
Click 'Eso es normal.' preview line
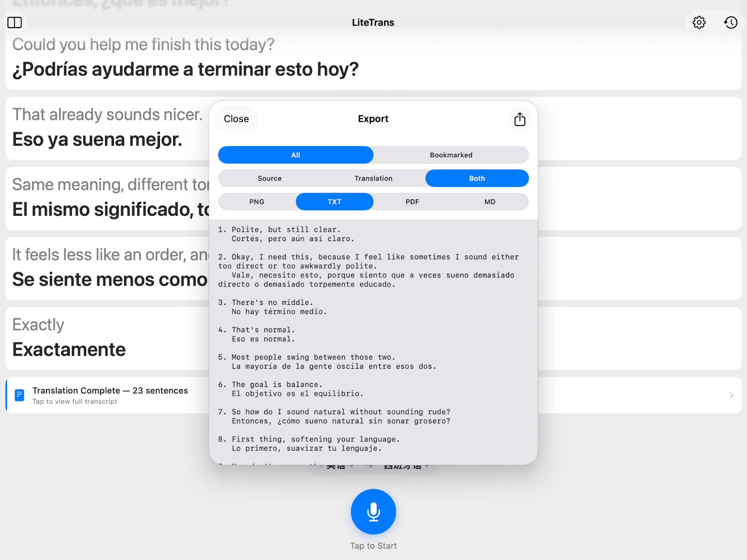coord(263,339)
